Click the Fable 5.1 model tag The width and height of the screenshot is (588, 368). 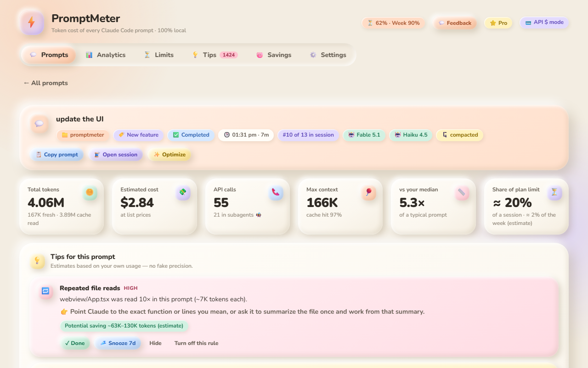[x=364, y=135]
